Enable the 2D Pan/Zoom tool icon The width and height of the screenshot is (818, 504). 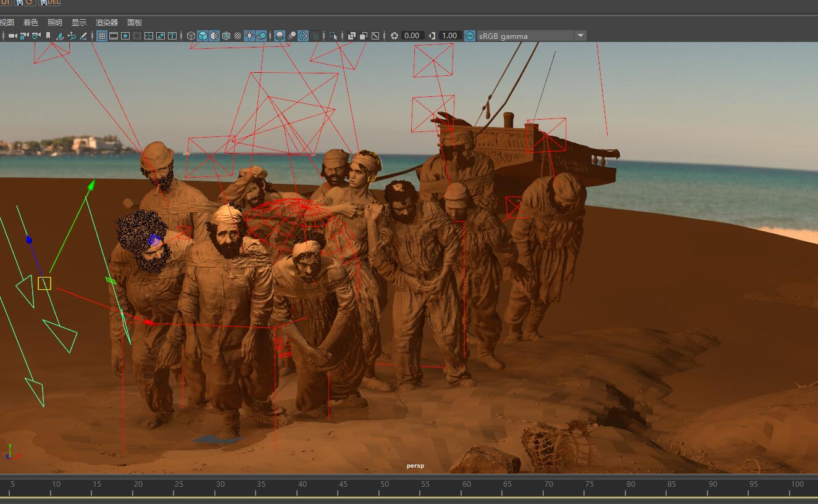click(x=72, y=36)
